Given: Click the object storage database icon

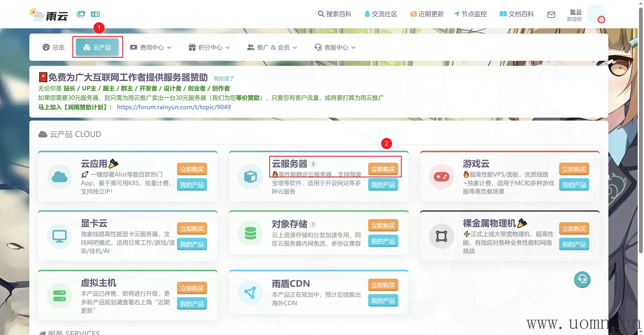Looking at the screenshot, I should pos(250,233).
